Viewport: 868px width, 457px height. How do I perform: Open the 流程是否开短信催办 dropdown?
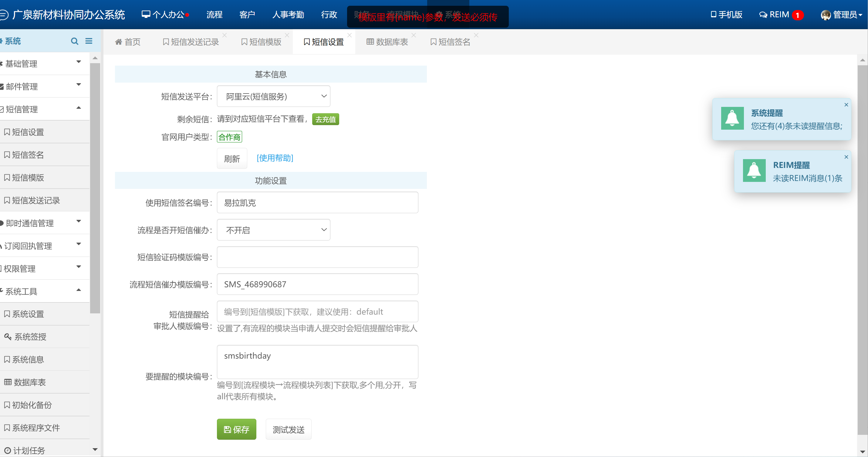[273, 230]
